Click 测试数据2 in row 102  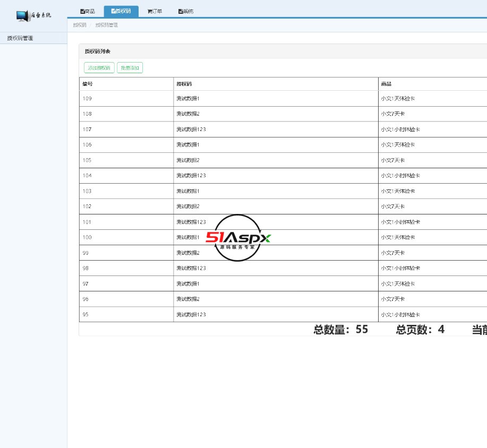pos(188,206)
